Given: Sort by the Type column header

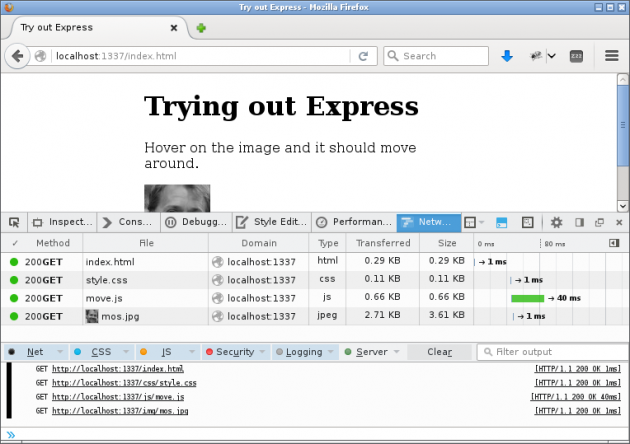Looking at the screenshot, I should click(x=328, y=243).
